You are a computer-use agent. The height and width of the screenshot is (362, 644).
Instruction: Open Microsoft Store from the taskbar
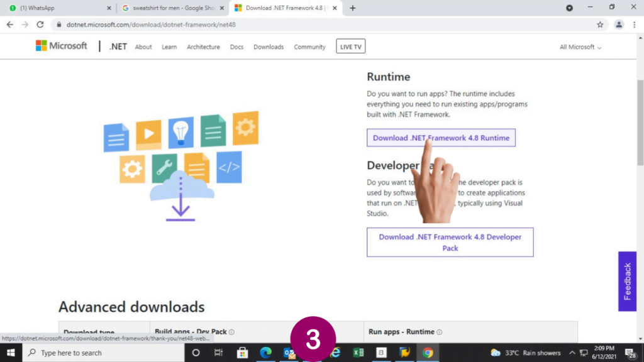pyautogui.click(x=242, y=353)
